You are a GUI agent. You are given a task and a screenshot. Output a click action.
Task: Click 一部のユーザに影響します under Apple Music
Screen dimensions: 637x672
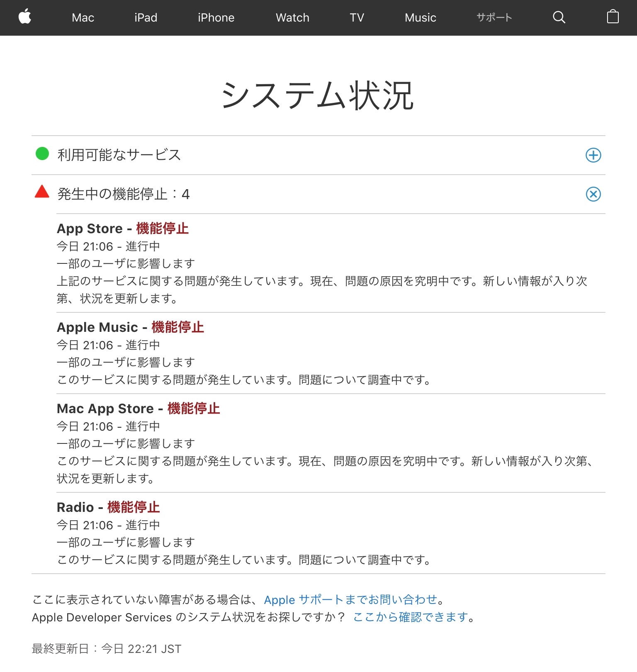[x=126, y=363]
